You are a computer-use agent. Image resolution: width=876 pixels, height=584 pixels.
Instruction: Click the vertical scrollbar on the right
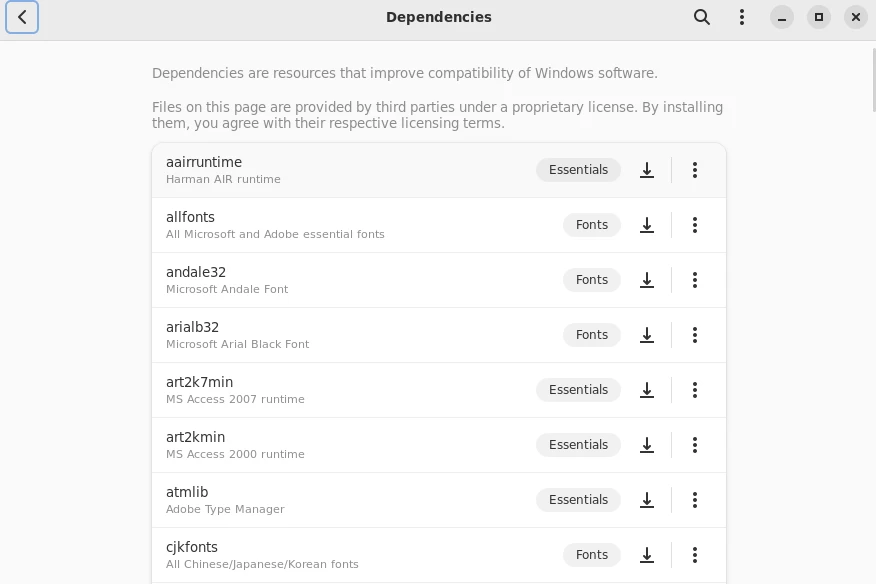[x=872, y=80]
